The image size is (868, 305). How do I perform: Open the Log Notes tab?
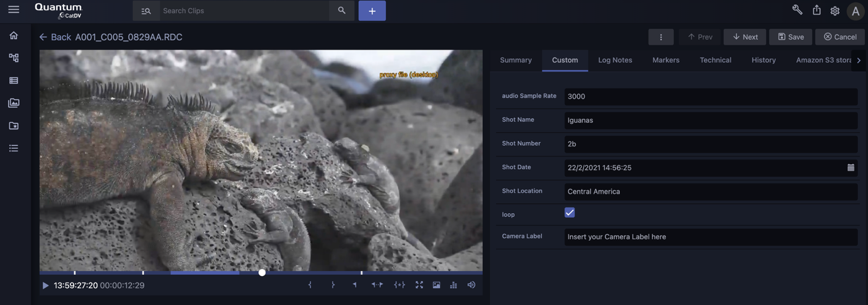pos(615,60)
